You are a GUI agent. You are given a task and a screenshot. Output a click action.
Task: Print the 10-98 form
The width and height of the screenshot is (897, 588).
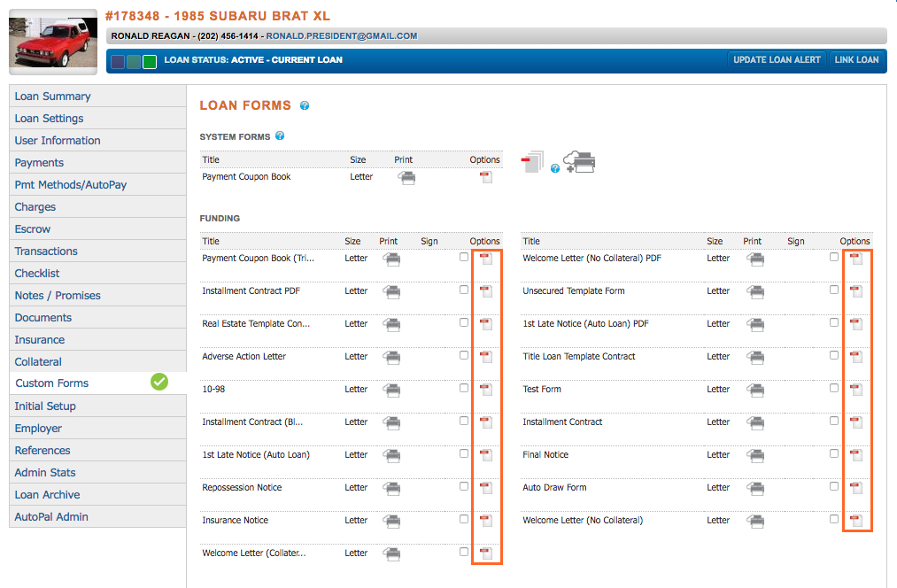click(x=392, y=391)
